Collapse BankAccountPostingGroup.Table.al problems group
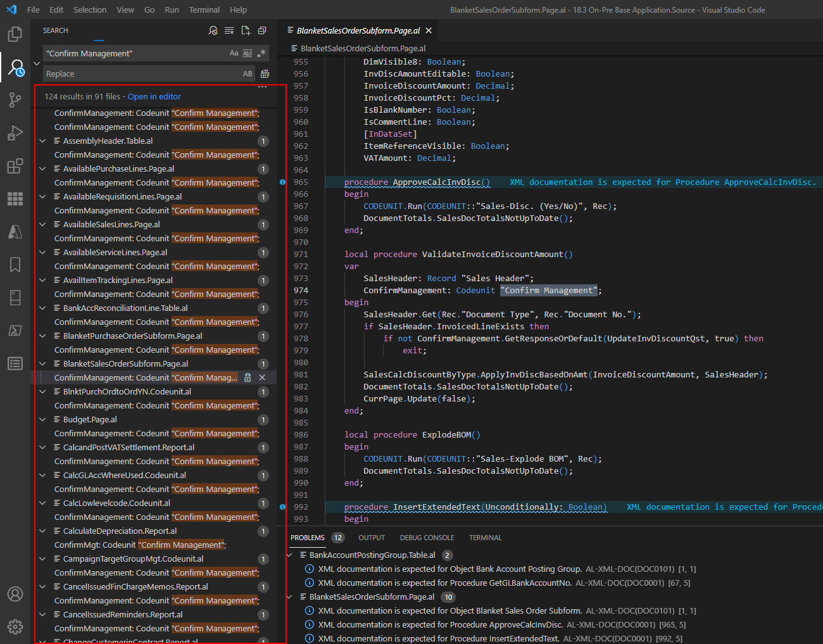 click(x=290, y=555)
